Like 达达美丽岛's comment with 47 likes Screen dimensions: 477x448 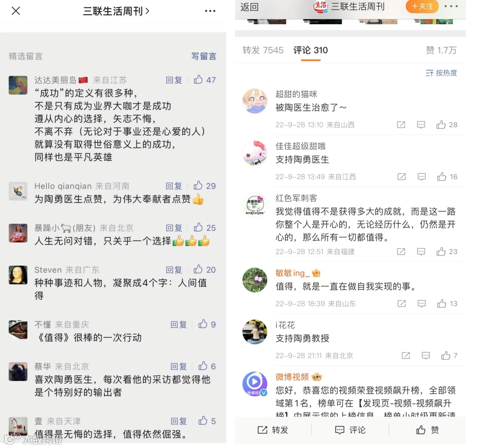(x=198, y=79)
